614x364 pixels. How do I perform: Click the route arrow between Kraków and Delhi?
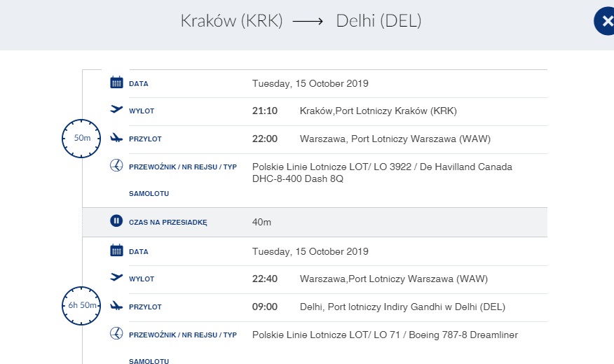point(308,21)
